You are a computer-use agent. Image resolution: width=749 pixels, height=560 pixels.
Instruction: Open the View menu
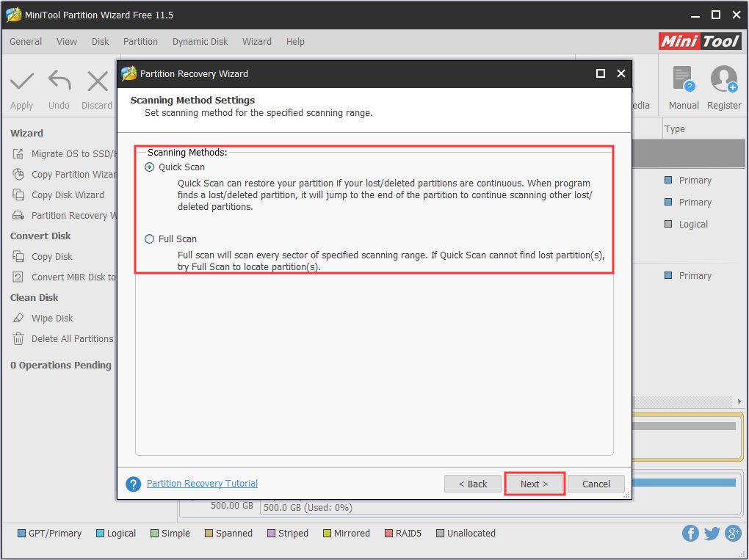[66, 42]
